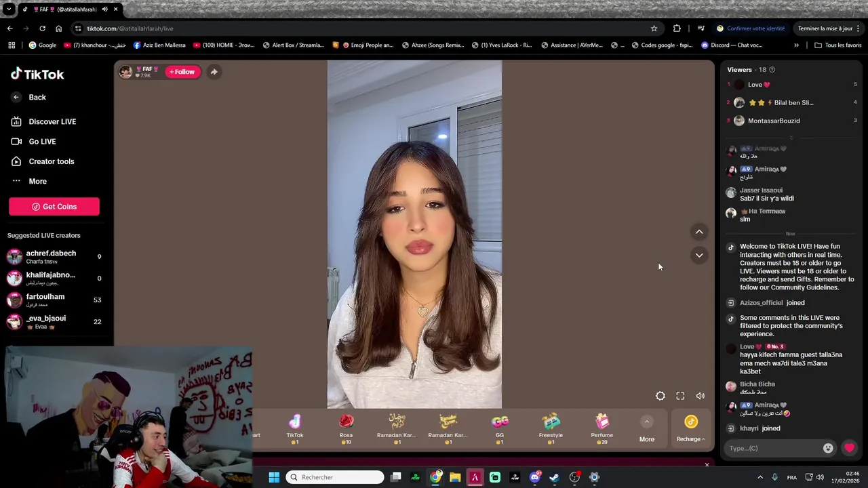The image size is (868, 488).
Task: Expand More gifts panel
Action: point(647,430)
